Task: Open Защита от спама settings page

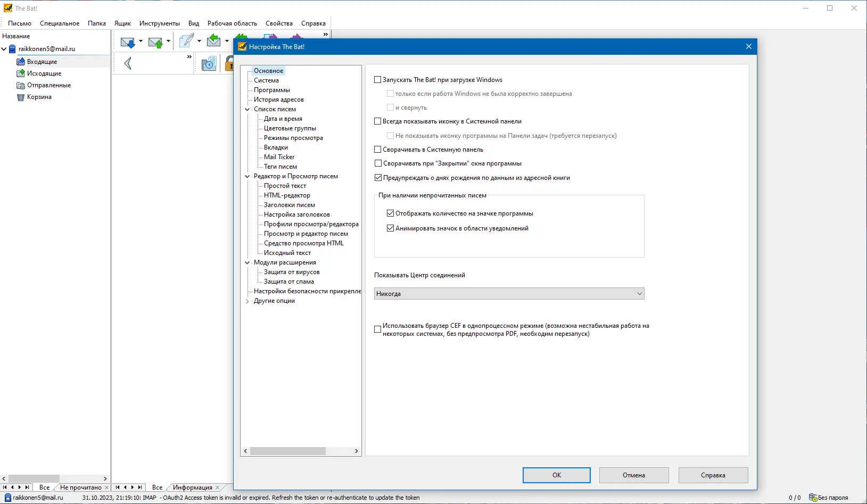Action: pyautogui.click(x=289, y=282)
